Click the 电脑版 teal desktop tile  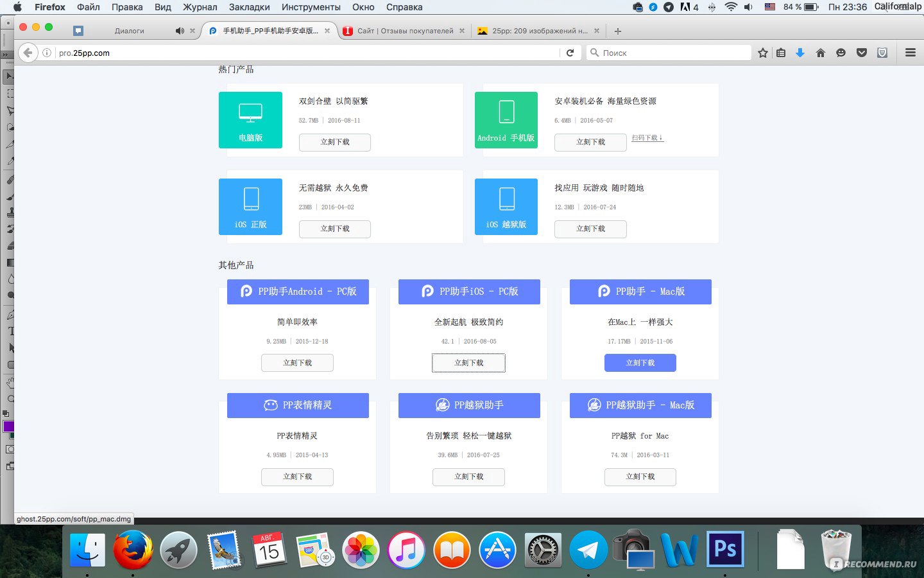click(250, 120)
